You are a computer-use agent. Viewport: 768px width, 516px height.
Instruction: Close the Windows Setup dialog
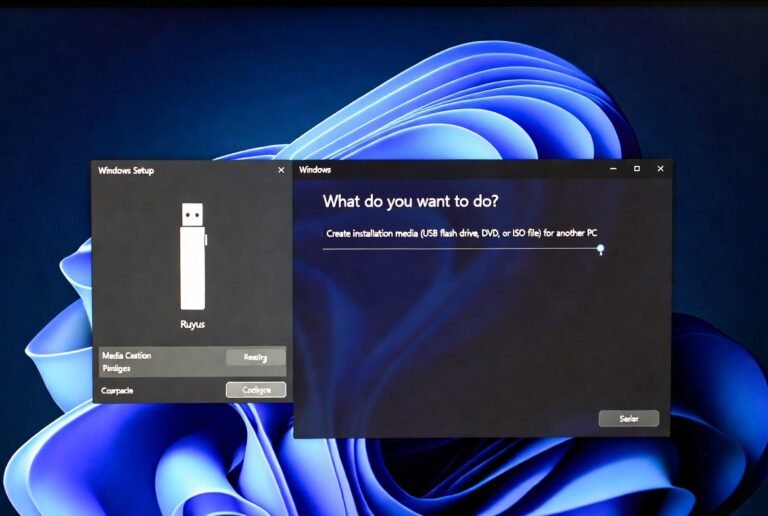pyautogui.click(x=281, y=170)
